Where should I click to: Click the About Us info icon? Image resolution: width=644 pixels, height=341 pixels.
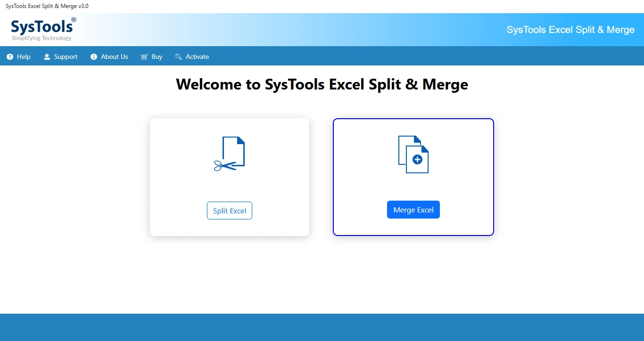tap(93, 57)
